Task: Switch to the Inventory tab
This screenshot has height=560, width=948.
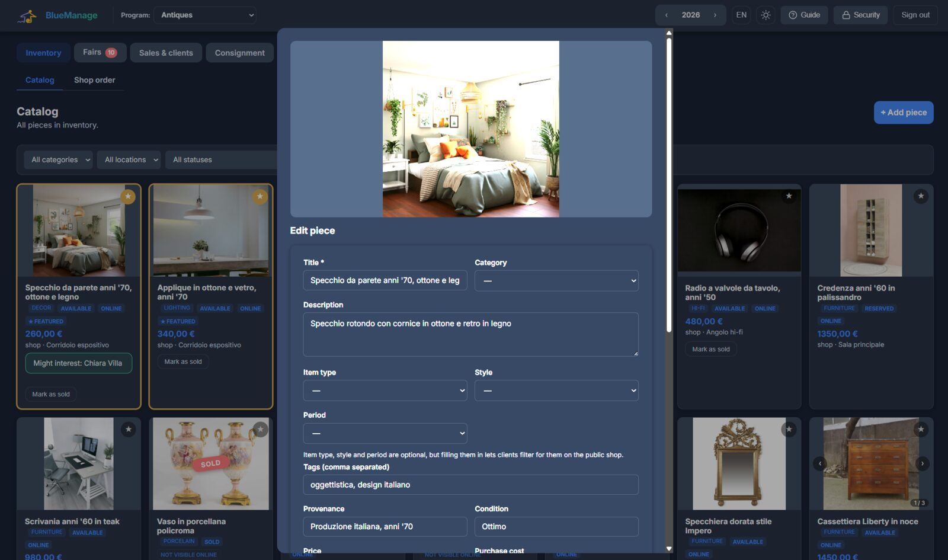Action: coord(43,53)
